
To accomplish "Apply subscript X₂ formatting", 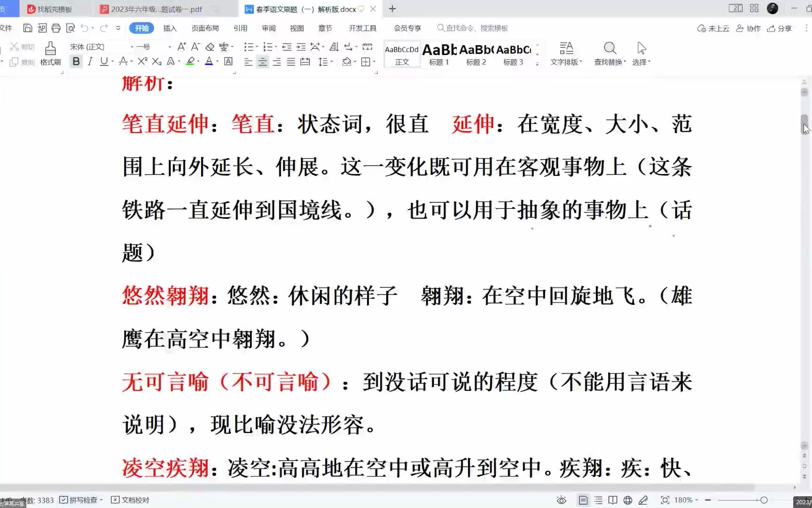I will coord(156,62).
